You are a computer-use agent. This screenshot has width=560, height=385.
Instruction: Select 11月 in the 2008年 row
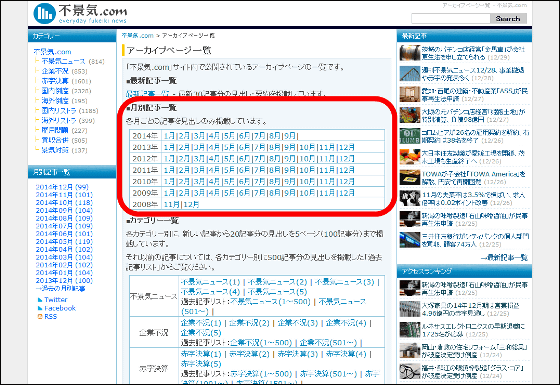tap(172, 204)
